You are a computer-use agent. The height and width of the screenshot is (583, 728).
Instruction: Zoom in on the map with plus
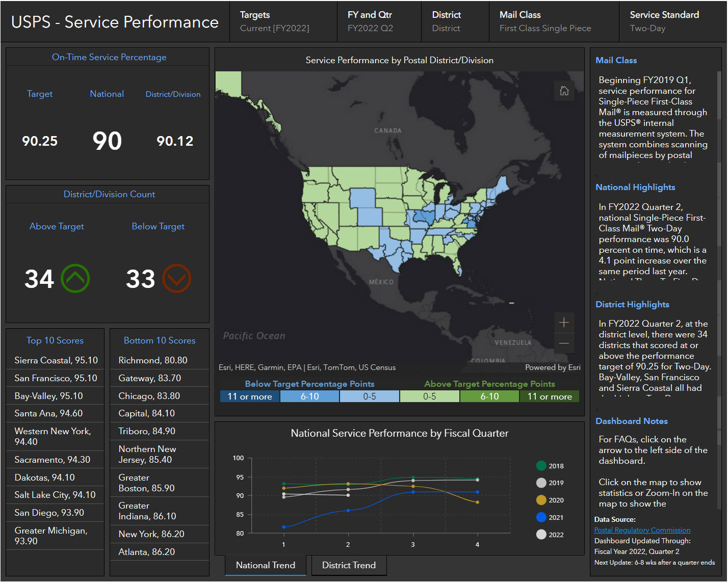pyautogui.click(x=564, y=322)
